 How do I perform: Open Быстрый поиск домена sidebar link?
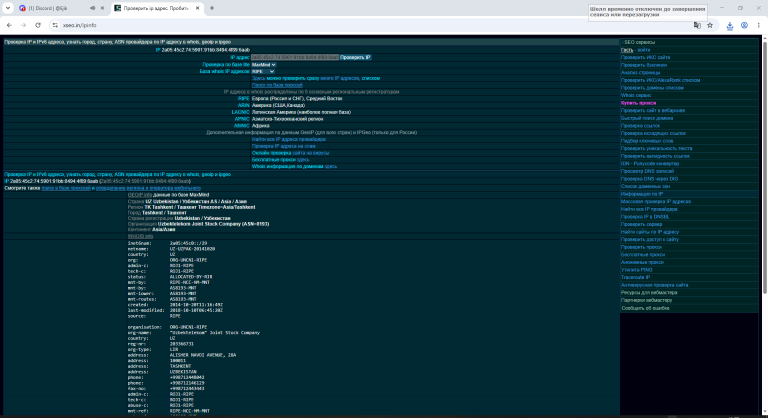coord(647,118)
